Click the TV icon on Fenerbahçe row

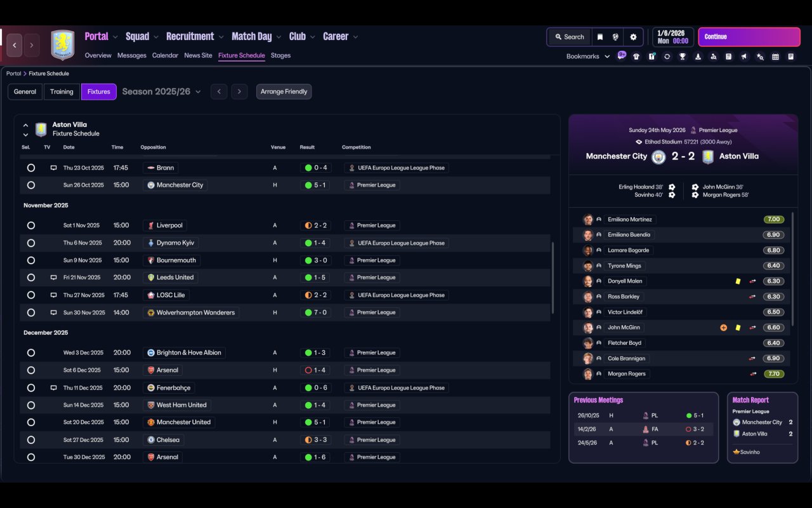[x=54, y=388]
